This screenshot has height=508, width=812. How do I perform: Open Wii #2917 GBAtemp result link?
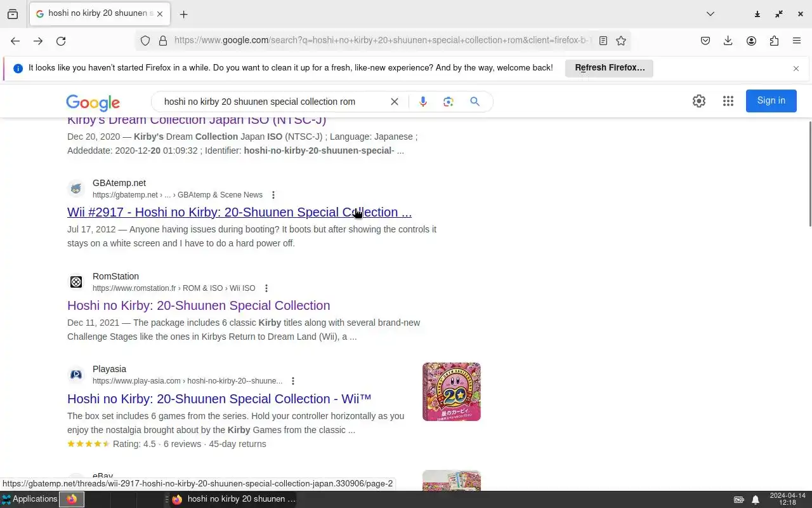[x=239, y=212]
